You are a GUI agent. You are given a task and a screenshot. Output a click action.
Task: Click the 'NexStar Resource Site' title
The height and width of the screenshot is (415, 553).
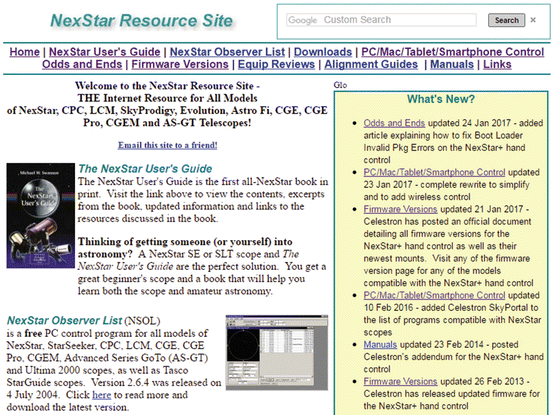click(x=142, y=20)
